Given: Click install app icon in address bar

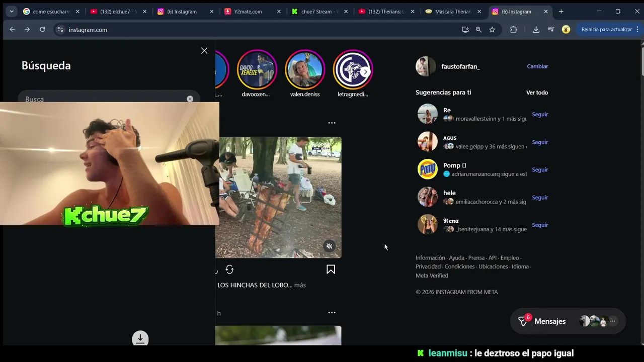Looking at the screenshot, I should [x=465, y=30].
